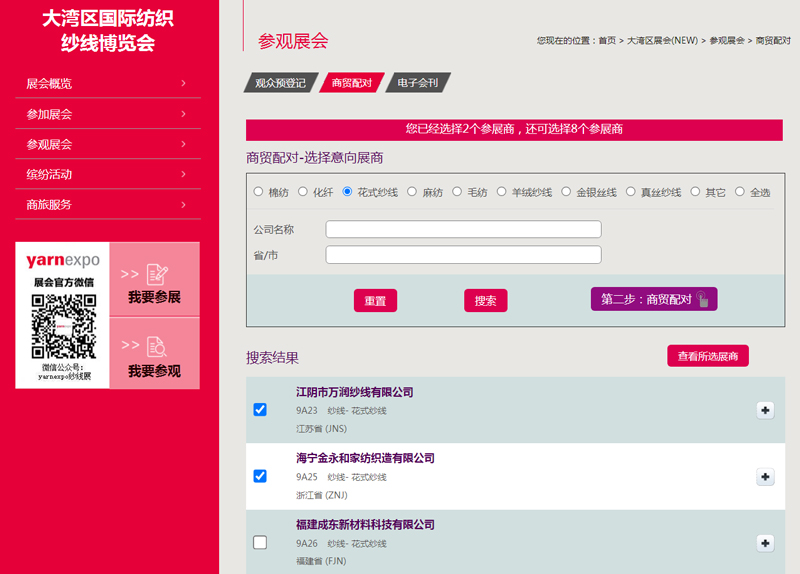Click the plus icon for 海宁金永和家纺织造有限公司
800x574 pixels.
[766, 477]
